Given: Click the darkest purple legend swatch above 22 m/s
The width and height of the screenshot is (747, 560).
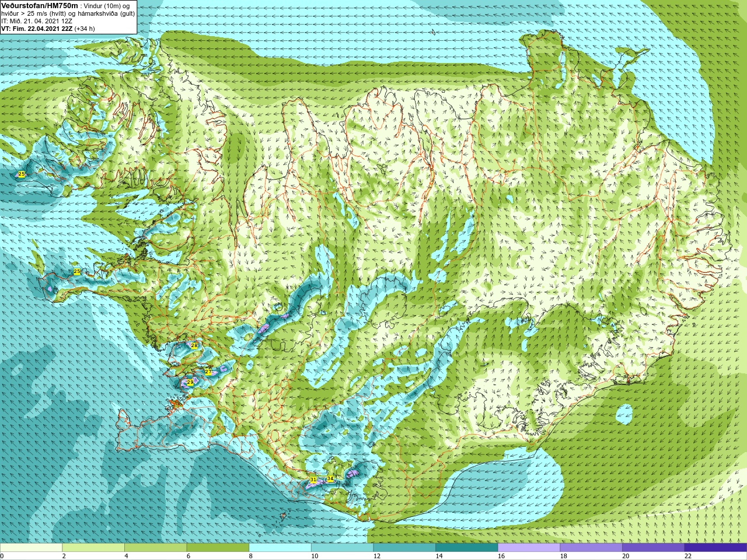Looking at the screenshot, I should point(715,548).
